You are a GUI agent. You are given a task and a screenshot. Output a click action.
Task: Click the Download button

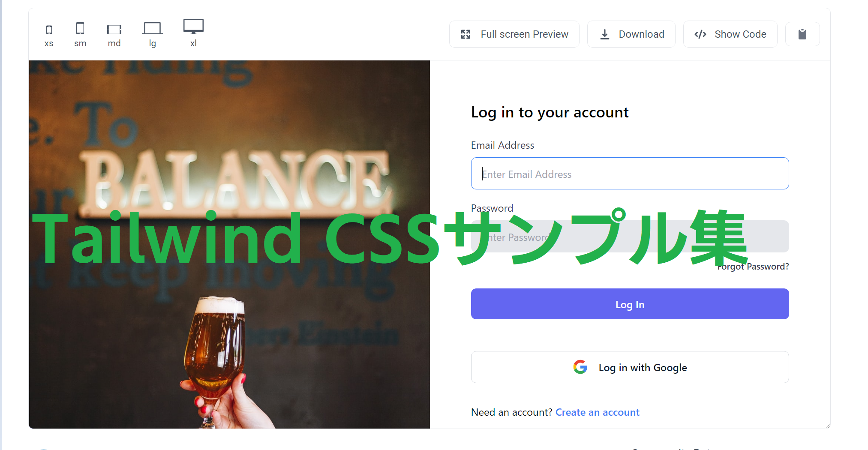pyautogui.click(x=631, y=34)
